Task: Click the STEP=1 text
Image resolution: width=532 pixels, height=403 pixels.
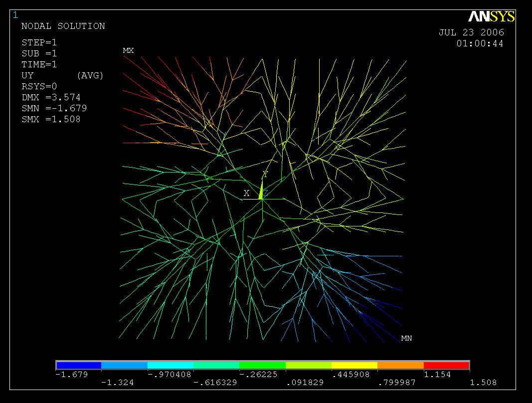Action: click(x=39, y=42)
